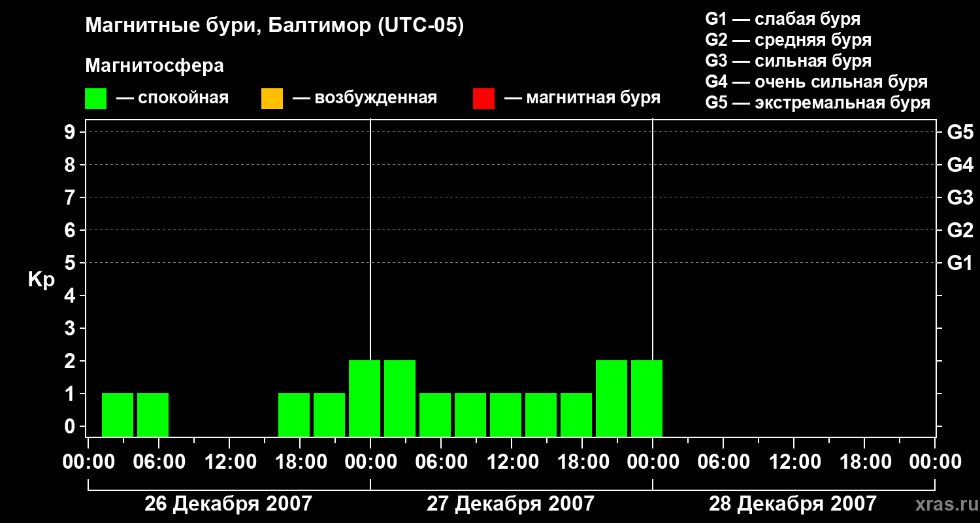
Task: Click the 00:00 label starting 26 December
Action: 88,462
